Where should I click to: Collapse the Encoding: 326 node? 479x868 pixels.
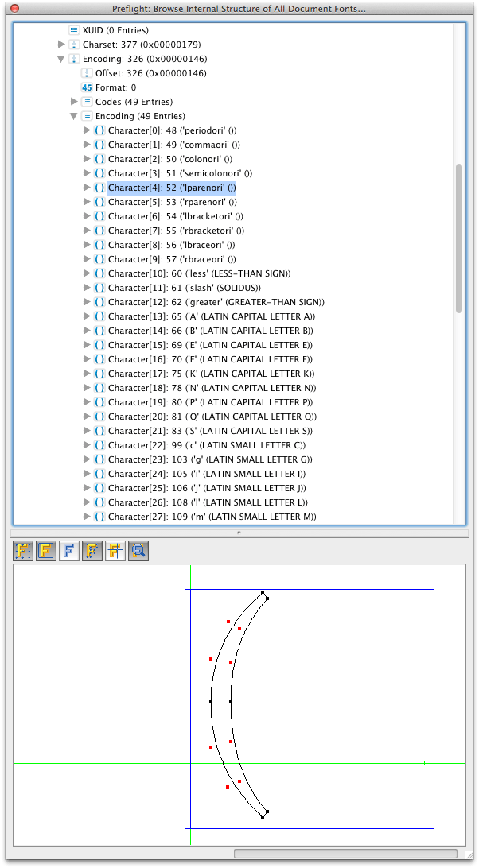pyautogui.click(x=61, y=59)
